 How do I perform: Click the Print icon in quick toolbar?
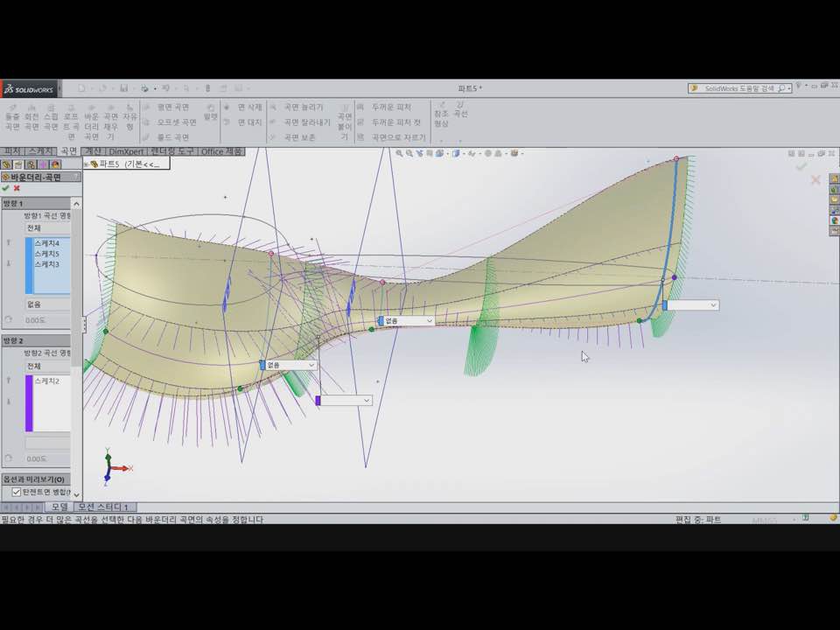[x=144, y=87]
